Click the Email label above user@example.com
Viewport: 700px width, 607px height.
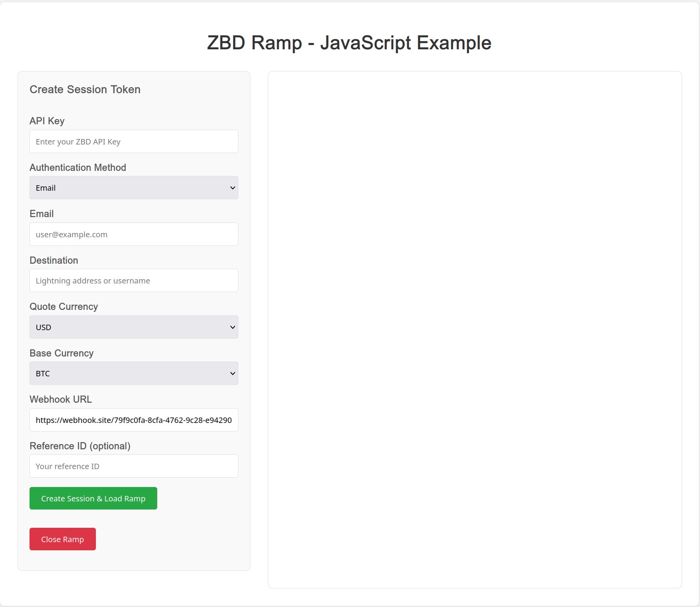[x=42, y=214]
